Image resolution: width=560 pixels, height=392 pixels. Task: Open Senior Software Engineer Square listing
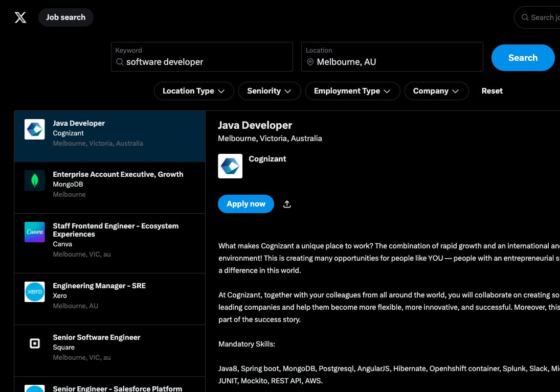click(109, 351)
